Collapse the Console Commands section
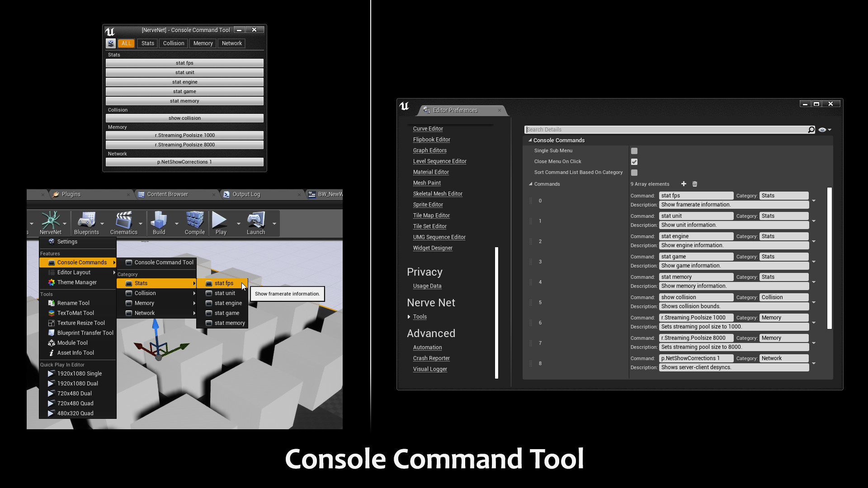 coord(530,141)
